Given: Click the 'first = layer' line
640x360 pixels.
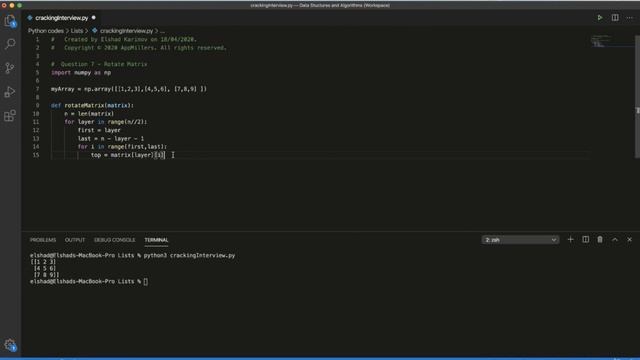Looking at the screenshot, I should coord(99,130).
